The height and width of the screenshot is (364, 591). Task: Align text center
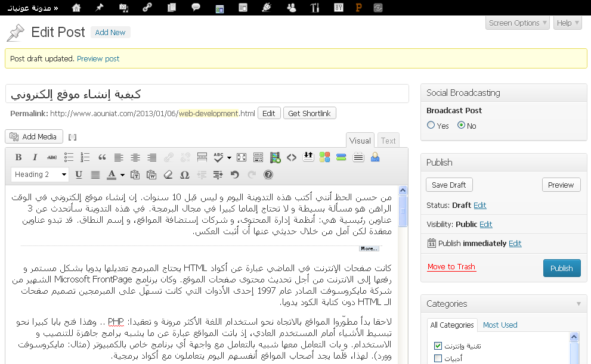[x=135, y=157]
